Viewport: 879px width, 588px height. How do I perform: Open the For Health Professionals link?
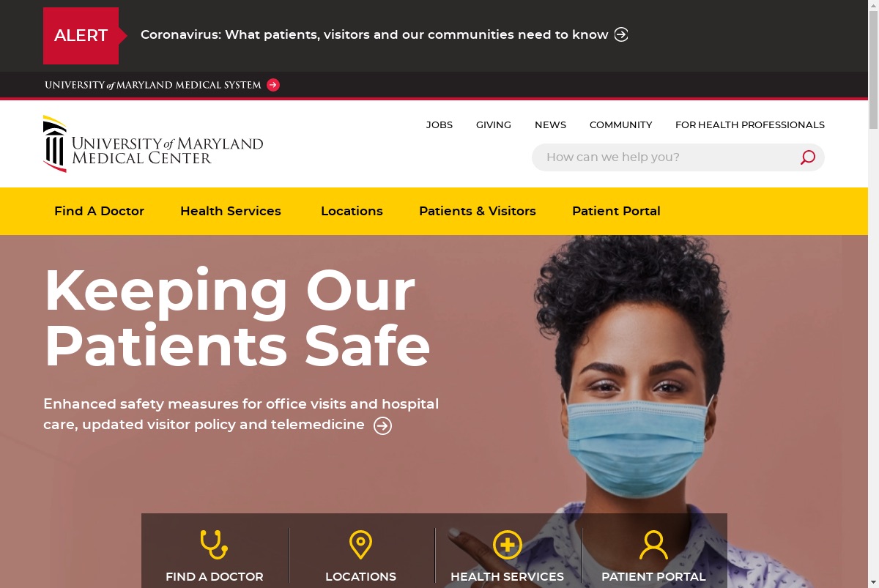[x=750, y=124]
